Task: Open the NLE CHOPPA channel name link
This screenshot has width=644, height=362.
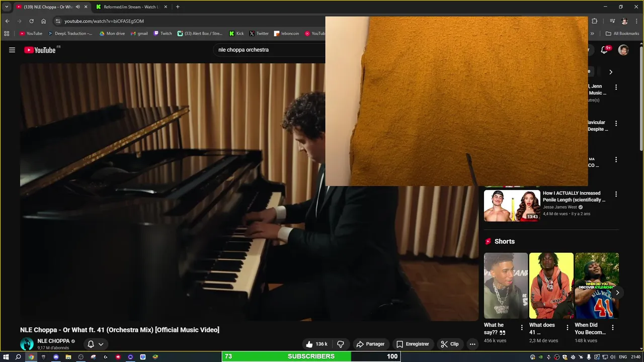Action: pyautogui.click(x=53, y=341)
